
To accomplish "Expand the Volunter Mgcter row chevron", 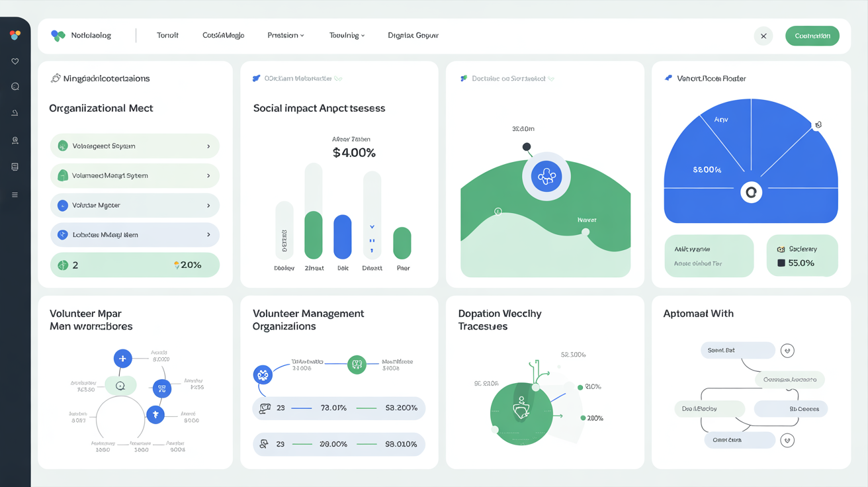I will (x=208, y=206).
